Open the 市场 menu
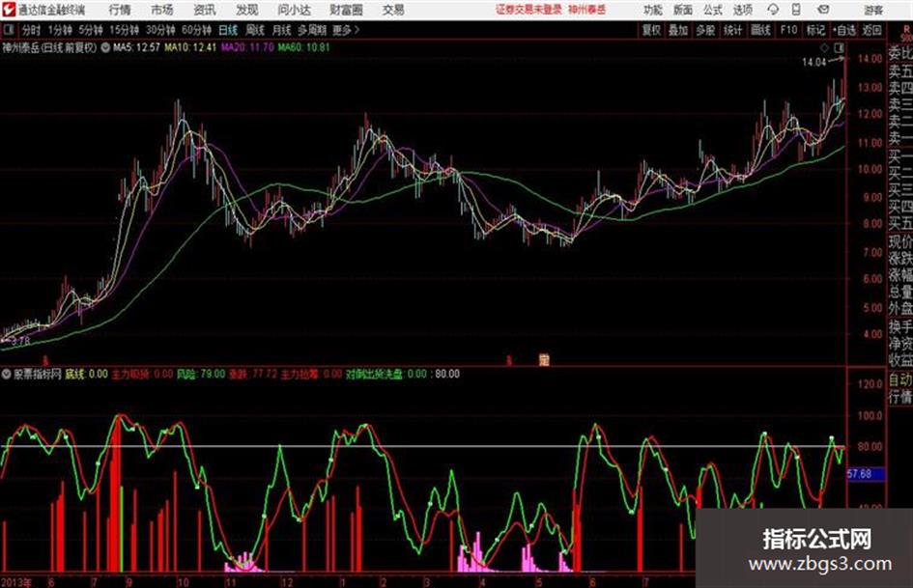The width and height of the screenshot is (913, 588). (x=162, y=10)
